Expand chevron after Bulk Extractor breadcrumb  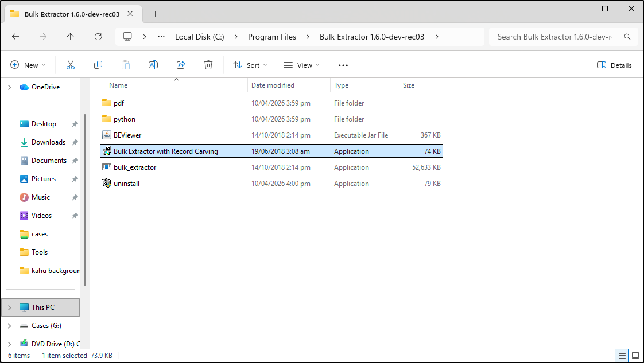437,37
